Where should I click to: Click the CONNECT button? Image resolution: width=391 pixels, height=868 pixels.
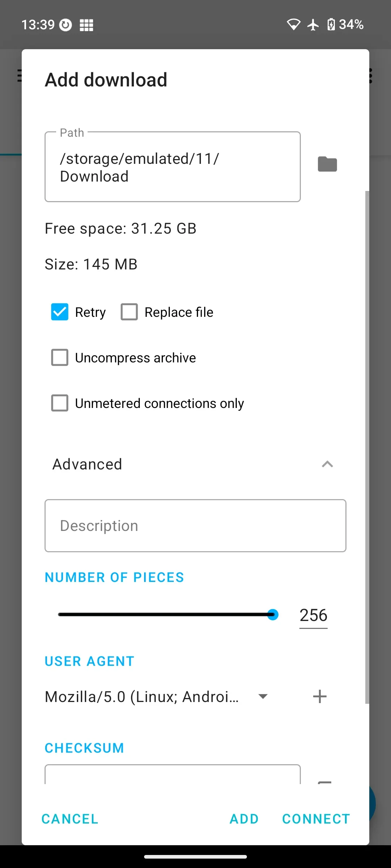pos(316,819)
